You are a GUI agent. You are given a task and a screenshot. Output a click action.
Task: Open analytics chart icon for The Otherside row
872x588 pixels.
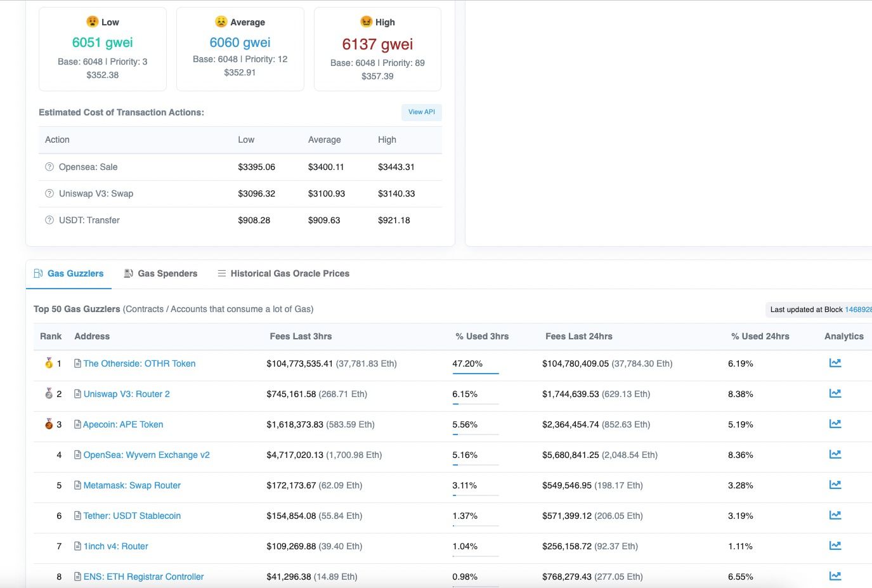pos(835,363)
